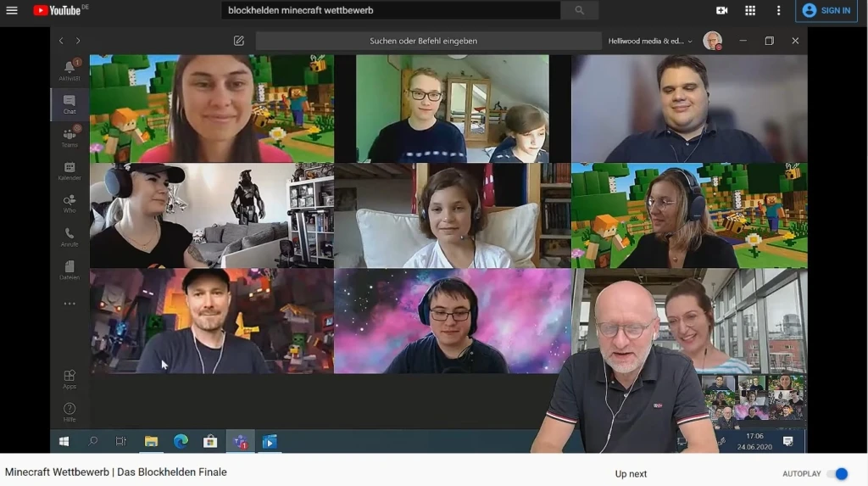
Task: Toggle the AUTOPLAY switch
Action: (x=837, y=474)
